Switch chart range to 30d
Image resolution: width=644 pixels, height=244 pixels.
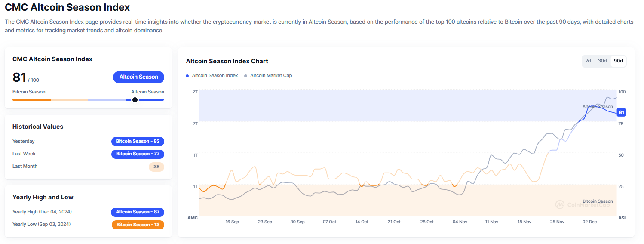[602, 61]
